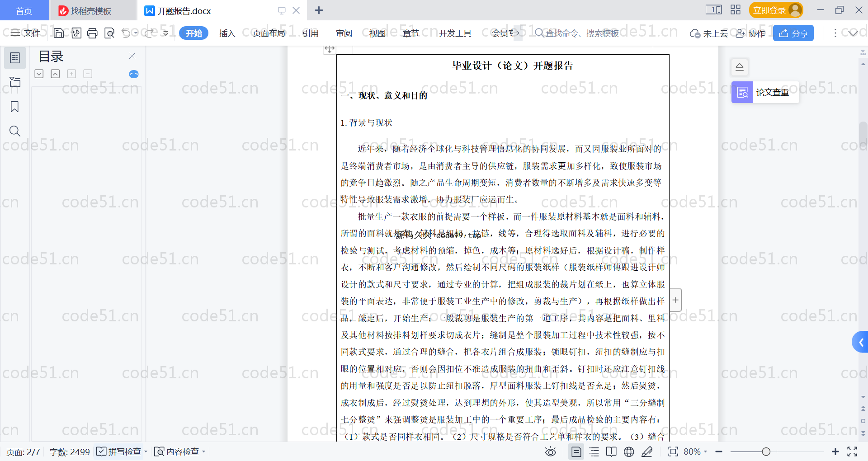868x461 pixels.
Task: Enter full screen via status bar icon
Action: [x=852, y=452]
